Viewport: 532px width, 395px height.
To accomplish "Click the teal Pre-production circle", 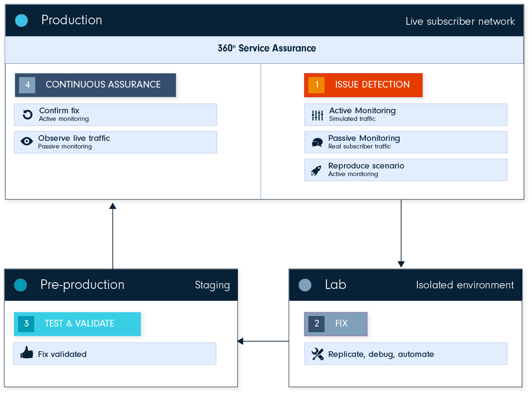I will pyautogui.click(x=20, y=285).
